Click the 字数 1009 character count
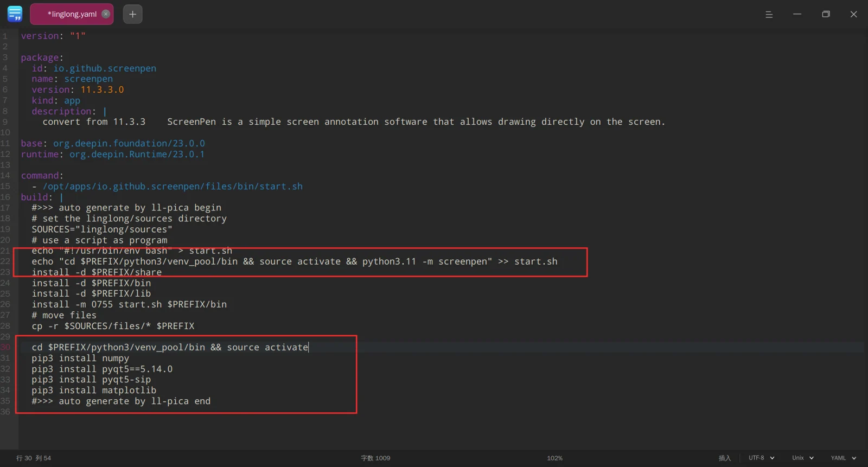Viewport: 868px width, 467px height. click(375, 458)
